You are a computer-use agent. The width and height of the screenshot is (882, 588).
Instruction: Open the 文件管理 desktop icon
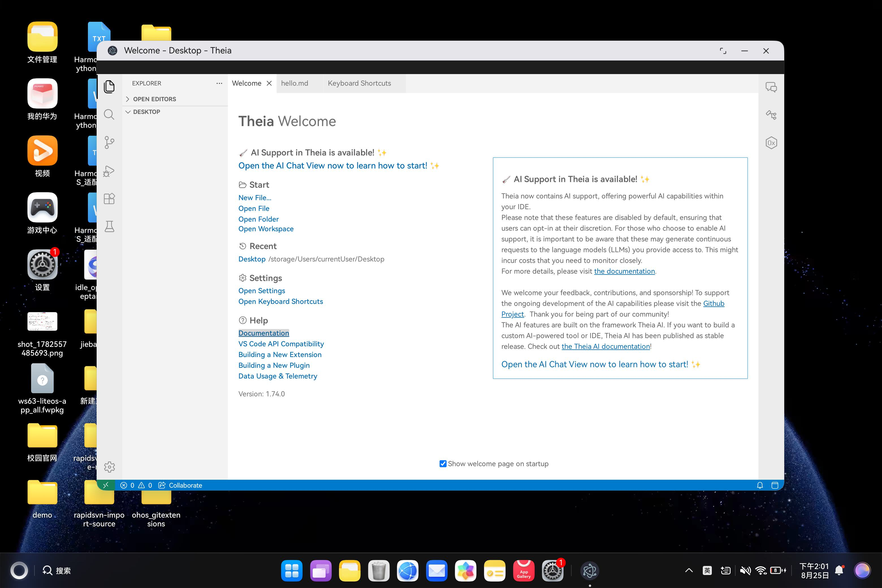pos(42,42)
